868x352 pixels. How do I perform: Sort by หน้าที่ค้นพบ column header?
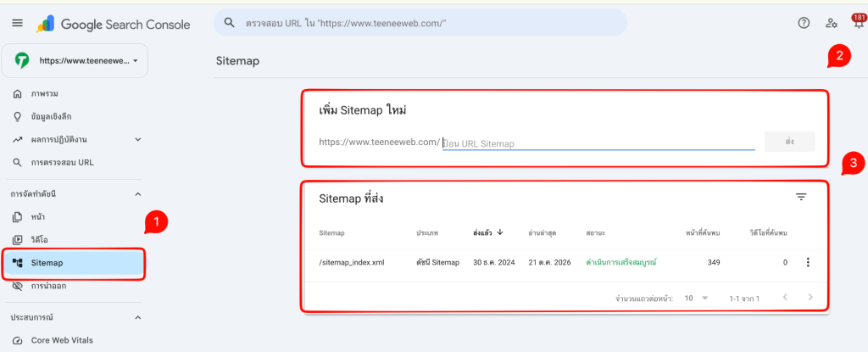[x=702, y=232]
